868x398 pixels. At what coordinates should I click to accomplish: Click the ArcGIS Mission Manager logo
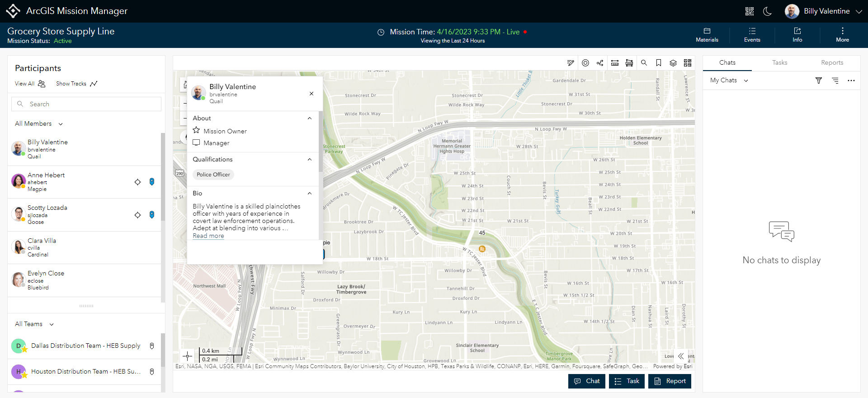pos(13,11)
